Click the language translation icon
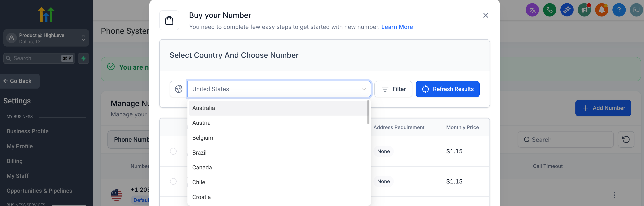 click(x=532, y=10)
